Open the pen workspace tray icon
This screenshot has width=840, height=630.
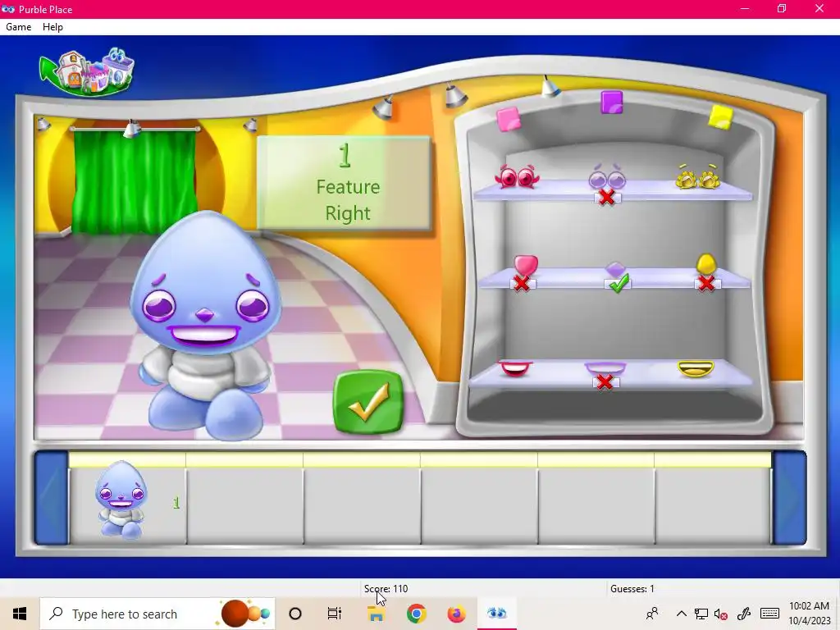click(x=743, y=614)
